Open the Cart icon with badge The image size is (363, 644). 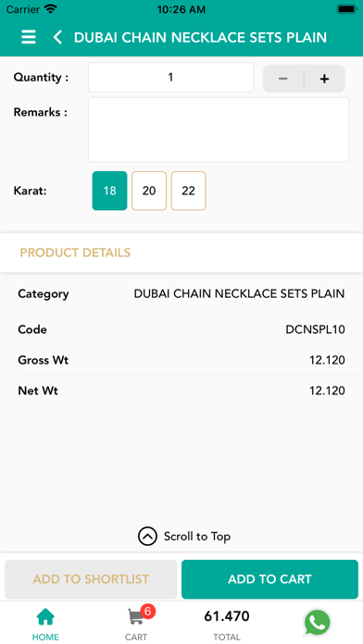click(136, 617)
